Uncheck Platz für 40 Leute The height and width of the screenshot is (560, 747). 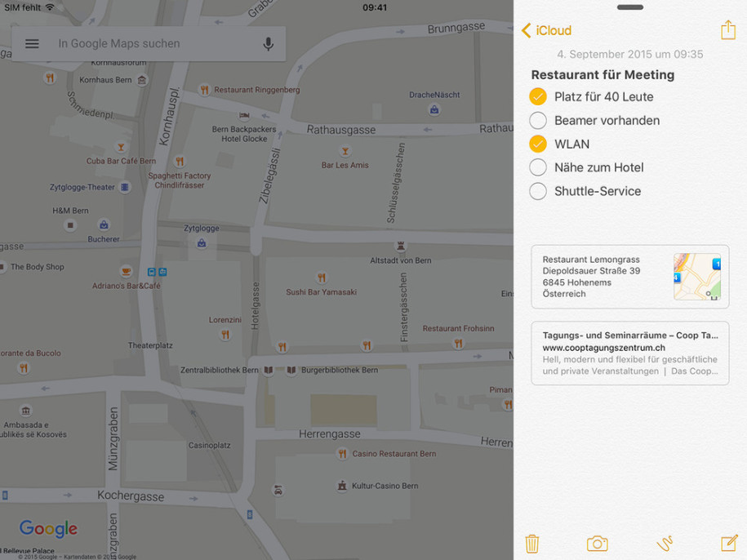(538, 96)
